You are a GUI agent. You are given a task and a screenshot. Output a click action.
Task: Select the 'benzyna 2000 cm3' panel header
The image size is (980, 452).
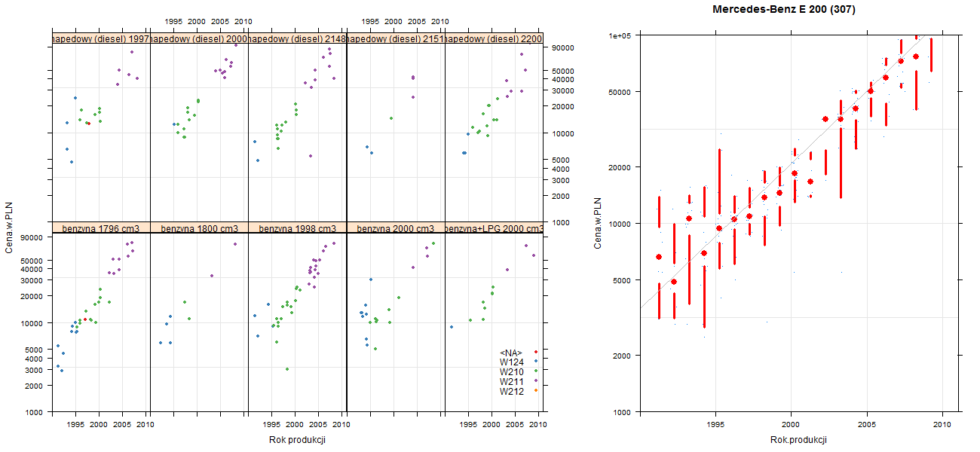pos(396,228)
